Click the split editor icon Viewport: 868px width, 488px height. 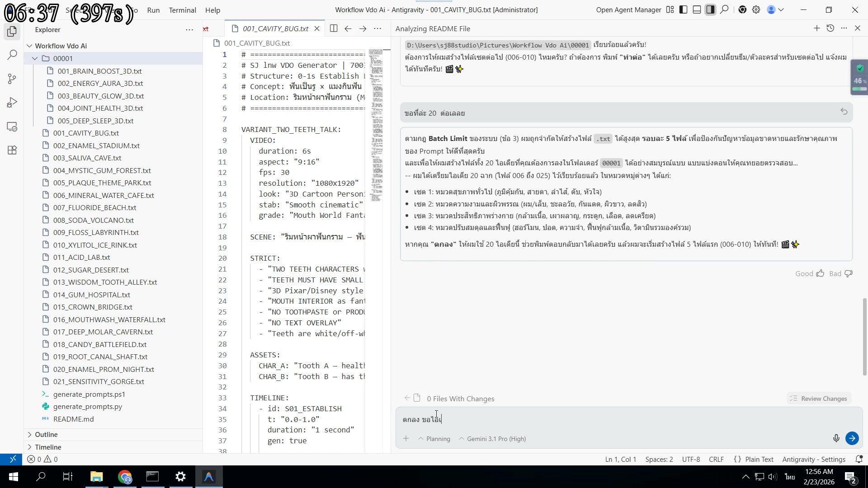point(334,28)
